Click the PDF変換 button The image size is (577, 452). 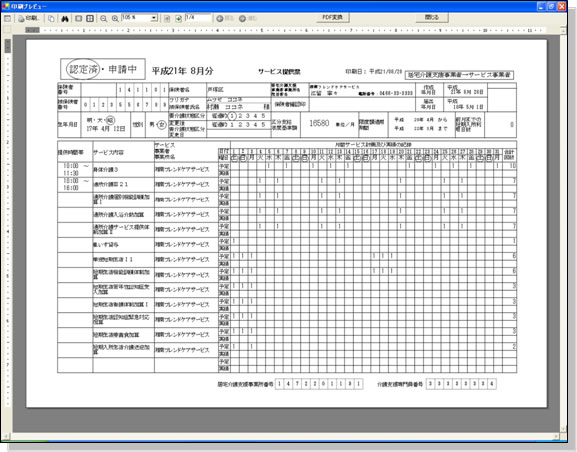[333, 17]
